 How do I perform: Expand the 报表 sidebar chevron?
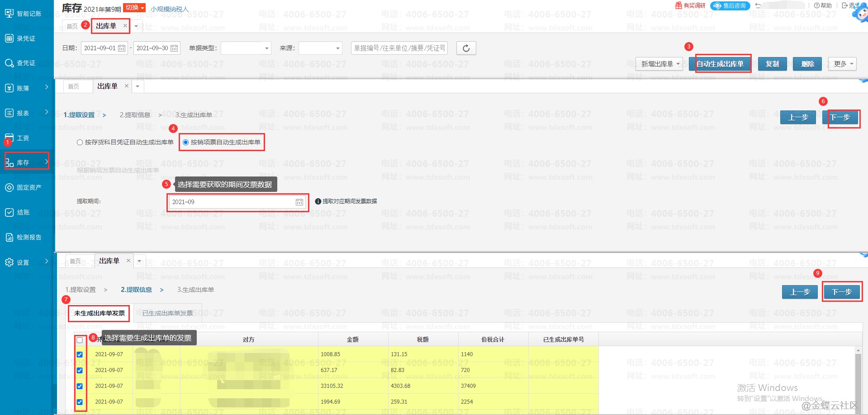coord(47,112)
